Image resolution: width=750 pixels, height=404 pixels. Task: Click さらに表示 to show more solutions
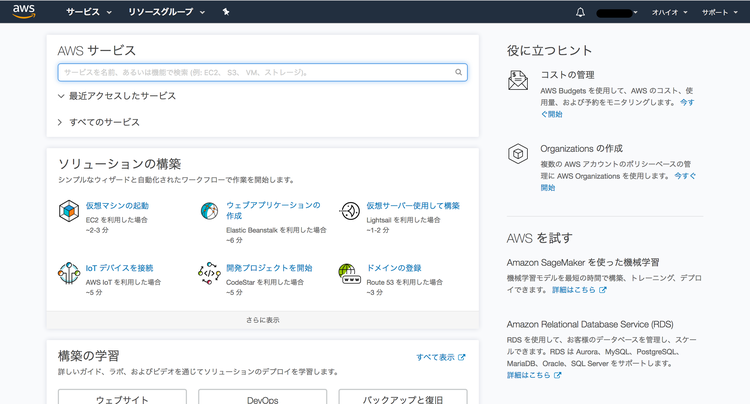click(x=263, y=320)
